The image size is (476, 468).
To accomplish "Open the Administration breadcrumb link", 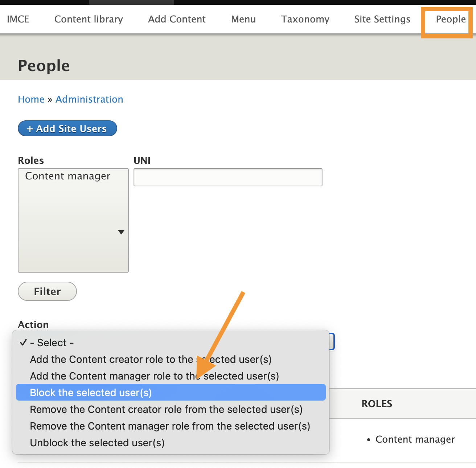I will pos(89,99).
